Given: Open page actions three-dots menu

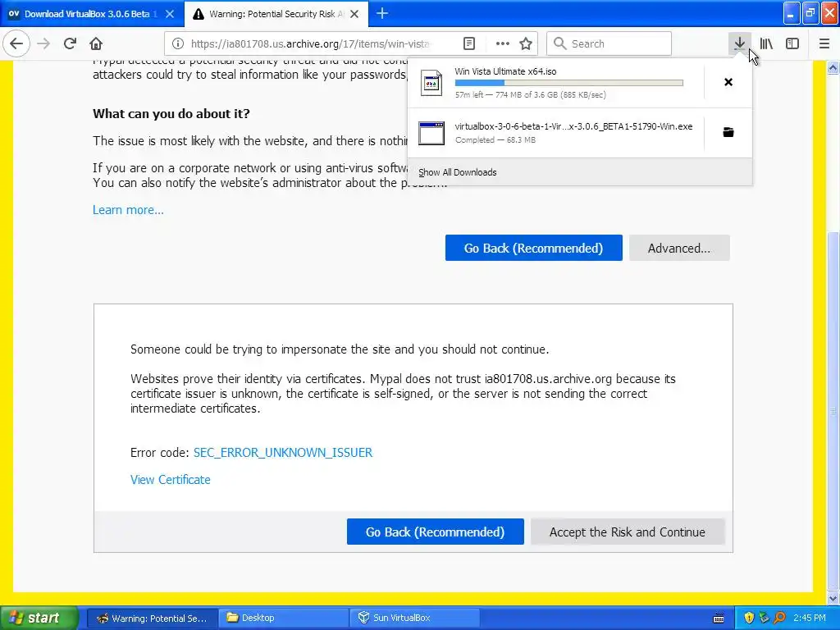Looking at the screenshot, I should point(503,43).
